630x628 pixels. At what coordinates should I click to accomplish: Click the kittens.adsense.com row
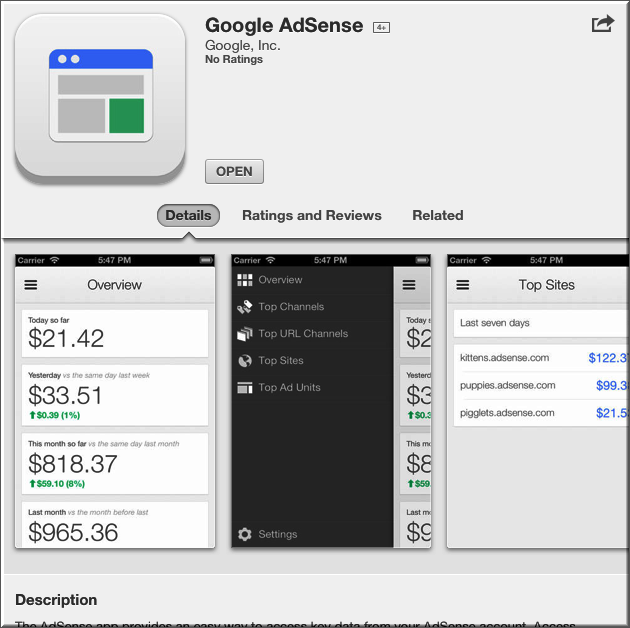coord(541,358)
